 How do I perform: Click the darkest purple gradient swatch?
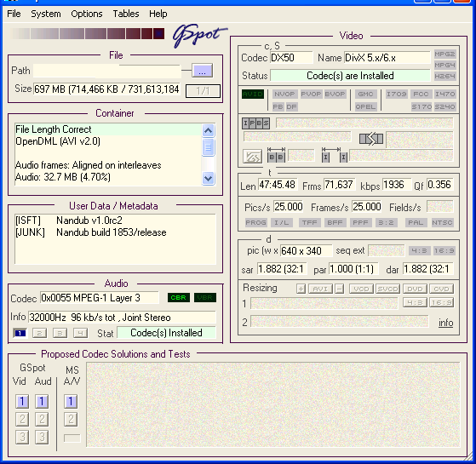(158, 34)
